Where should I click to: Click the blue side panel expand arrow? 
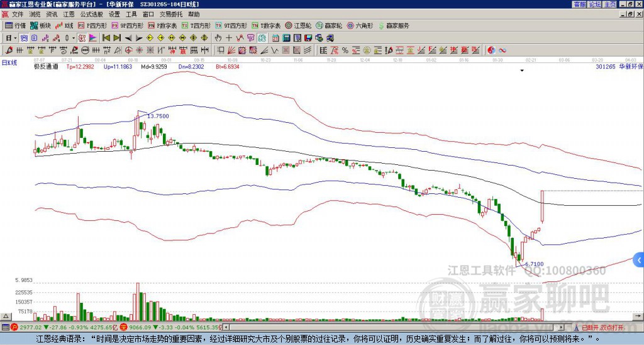pos(639,260)
